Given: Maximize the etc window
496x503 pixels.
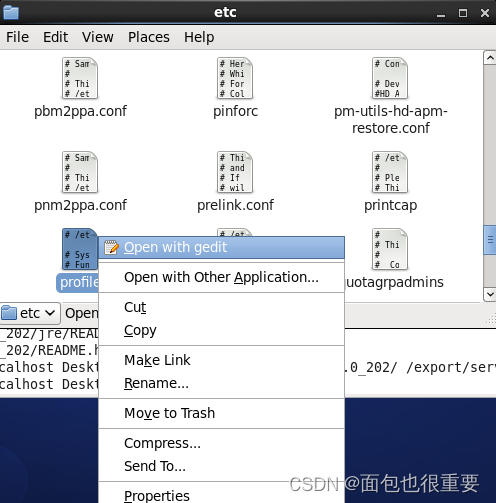Looking at the screenshot, I should click(463, 13).
